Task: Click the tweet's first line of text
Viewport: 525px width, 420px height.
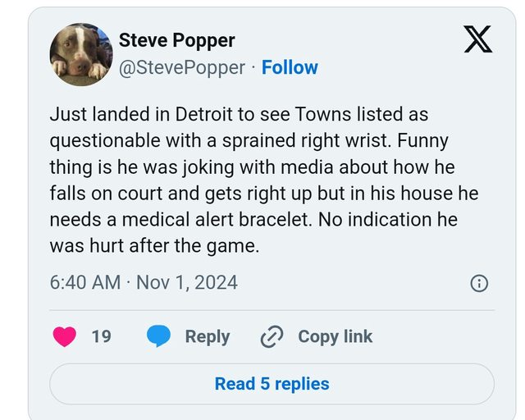Action: pyautogui.click(x=239, y=115)
